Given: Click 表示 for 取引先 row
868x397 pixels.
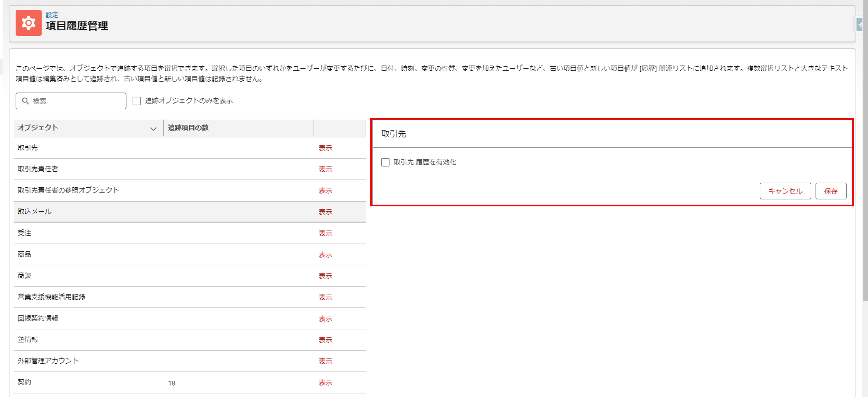Looking at the screenshot, I should (325, 148).
